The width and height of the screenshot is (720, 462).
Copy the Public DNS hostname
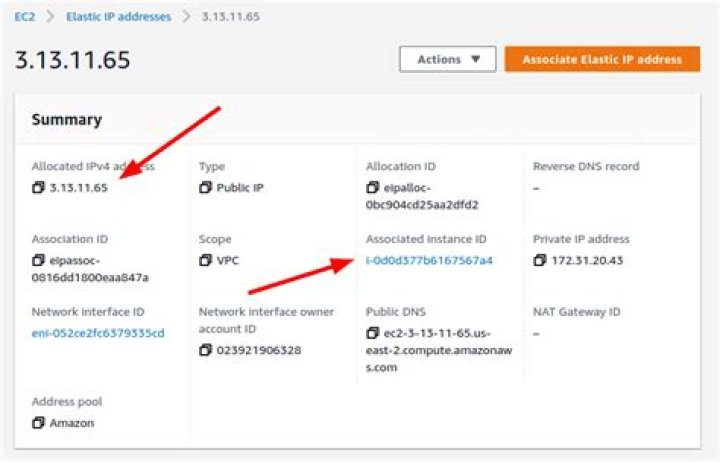pos(372,333)
